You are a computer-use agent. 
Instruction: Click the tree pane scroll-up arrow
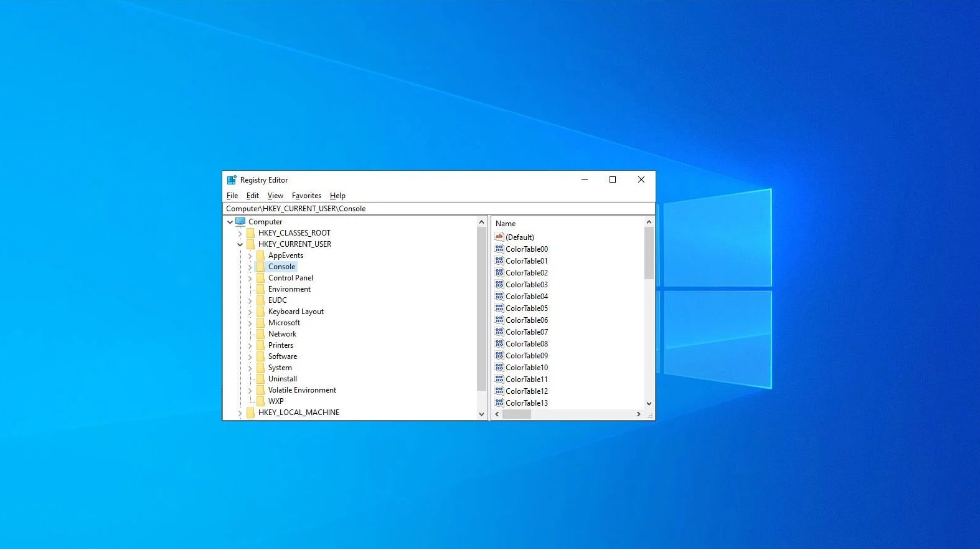(x=481, y=222)
